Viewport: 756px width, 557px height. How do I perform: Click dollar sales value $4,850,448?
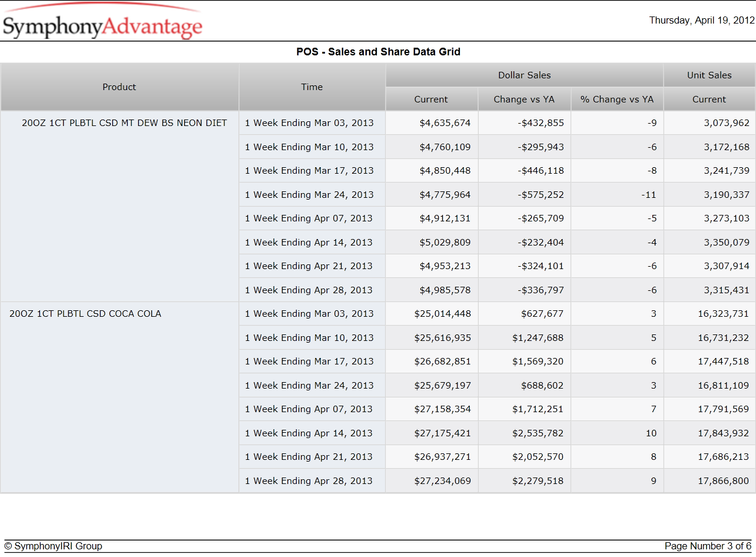pos(445,171)
